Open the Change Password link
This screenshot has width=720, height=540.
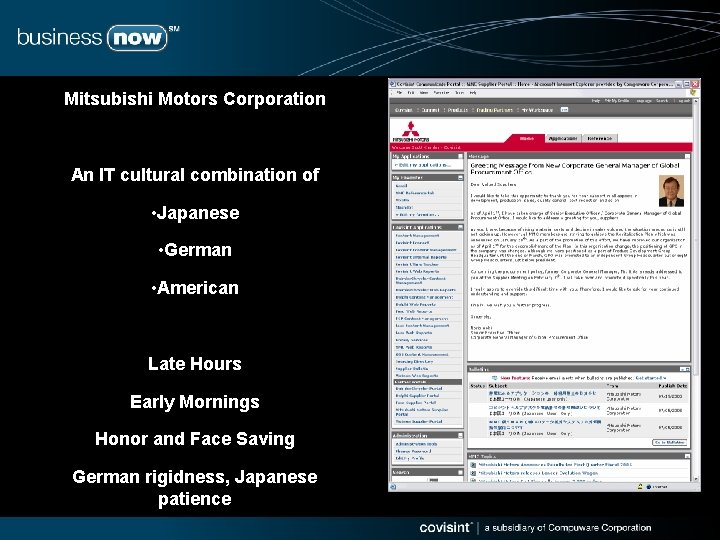(x=413, y=451)
